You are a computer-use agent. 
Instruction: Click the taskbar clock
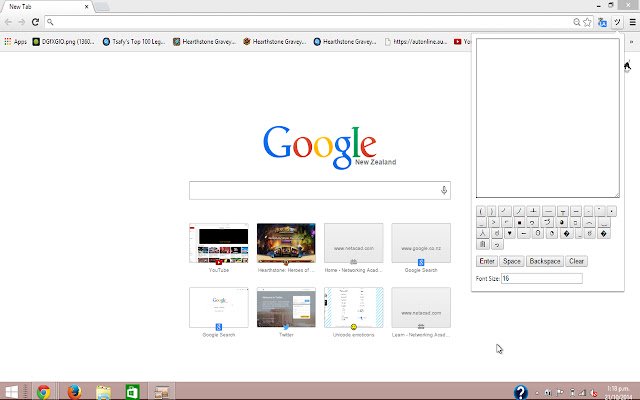coord(618,392)
